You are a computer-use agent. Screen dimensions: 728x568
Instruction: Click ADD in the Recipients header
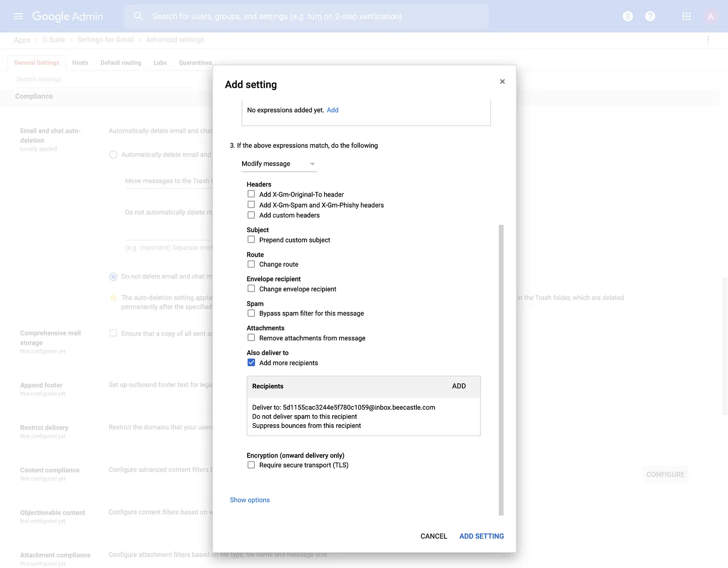pyautogui.click(x=459, y=386)
